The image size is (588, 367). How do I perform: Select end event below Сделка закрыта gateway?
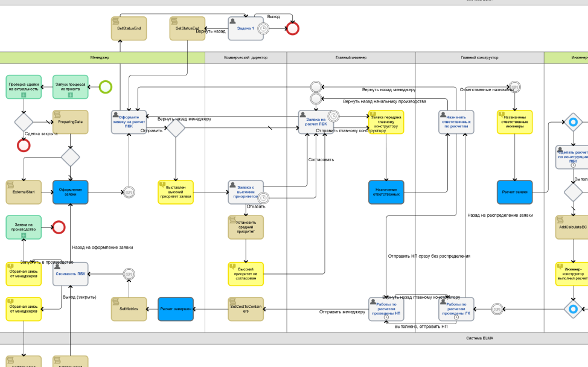click(x=24, y=145)
